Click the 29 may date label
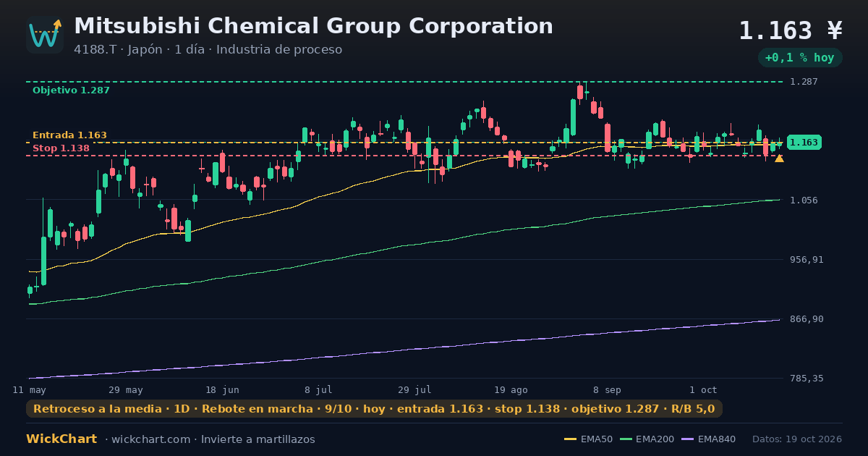This screenshot has width=868, height=456. coord(126,389)
